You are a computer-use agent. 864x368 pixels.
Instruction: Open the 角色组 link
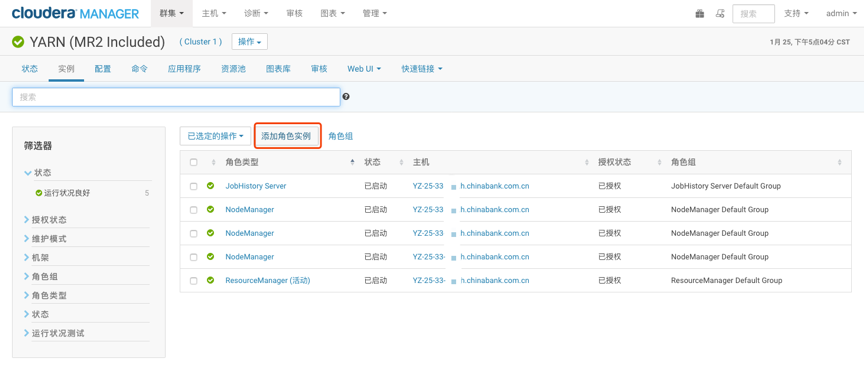click(x=341, y=136)
